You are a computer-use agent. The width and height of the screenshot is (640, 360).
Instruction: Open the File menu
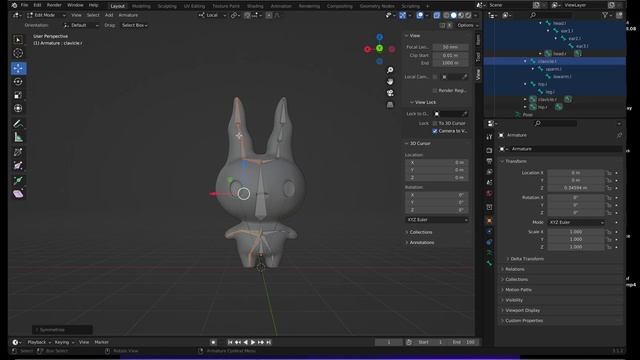point(24,5)
